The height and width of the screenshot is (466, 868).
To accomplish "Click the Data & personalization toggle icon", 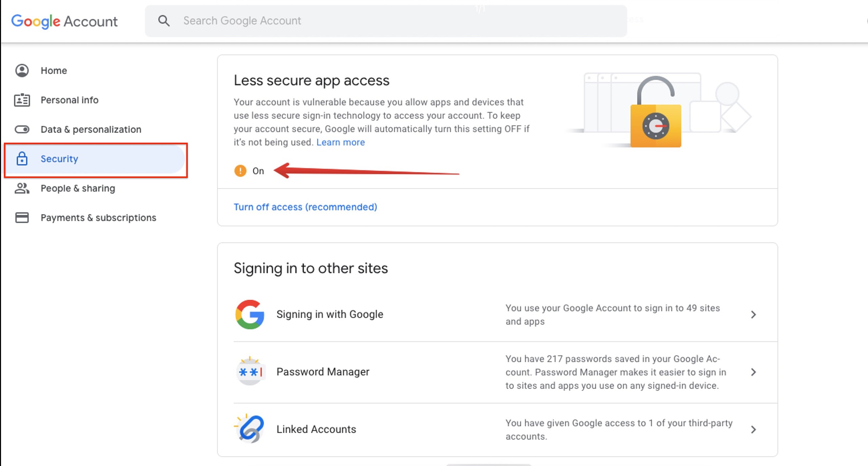I will [x=22, y=129].
